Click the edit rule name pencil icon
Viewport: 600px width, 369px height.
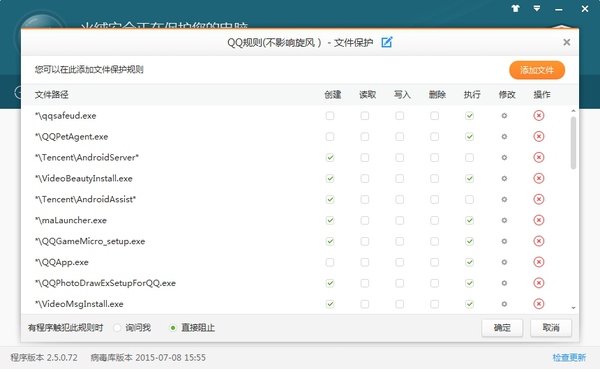pos(387,42)
